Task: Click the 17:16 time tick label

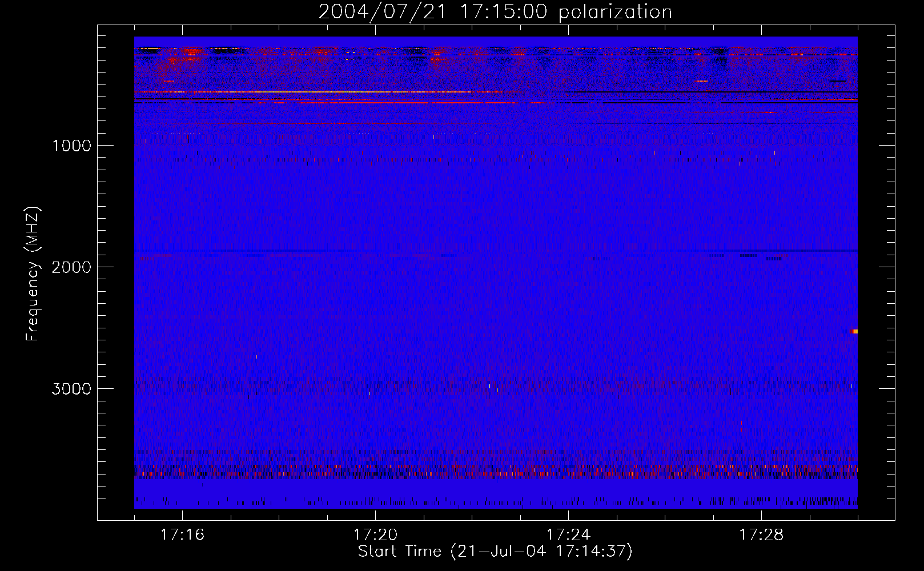Action: pos(182,535)
